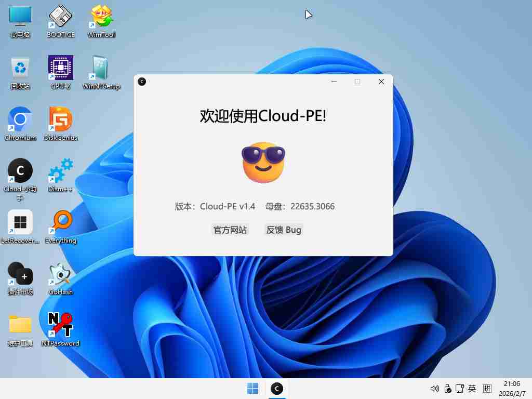Click the 官方网站 button
532x399 pixels.
click(230, 230)
